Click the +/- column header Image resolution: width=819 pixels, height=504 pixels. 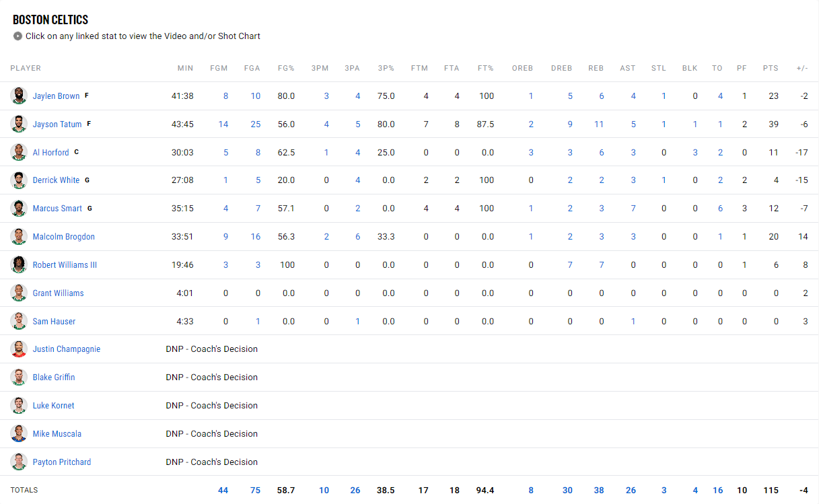(x=802, y=68)
